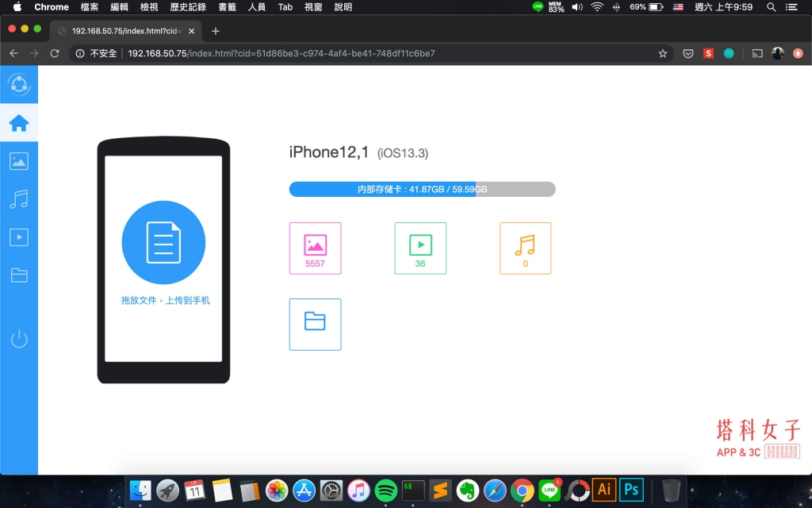The width and height of the screenshot is (812, 508).
Task: Select the Music note icon in sidebar
Action: [18, 198]
